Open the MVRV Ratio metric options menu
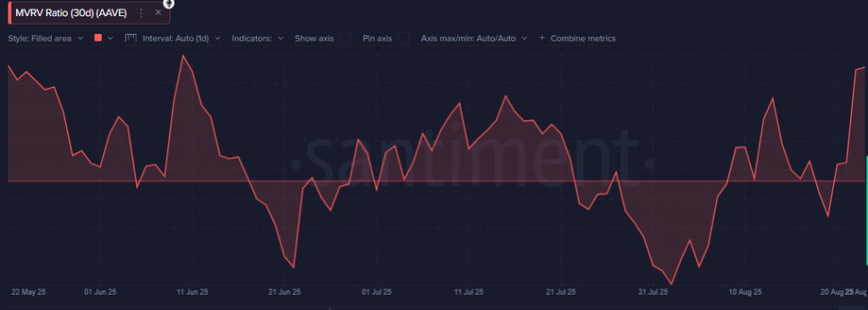This screenshot has width=868, height=310. (142, 13)
